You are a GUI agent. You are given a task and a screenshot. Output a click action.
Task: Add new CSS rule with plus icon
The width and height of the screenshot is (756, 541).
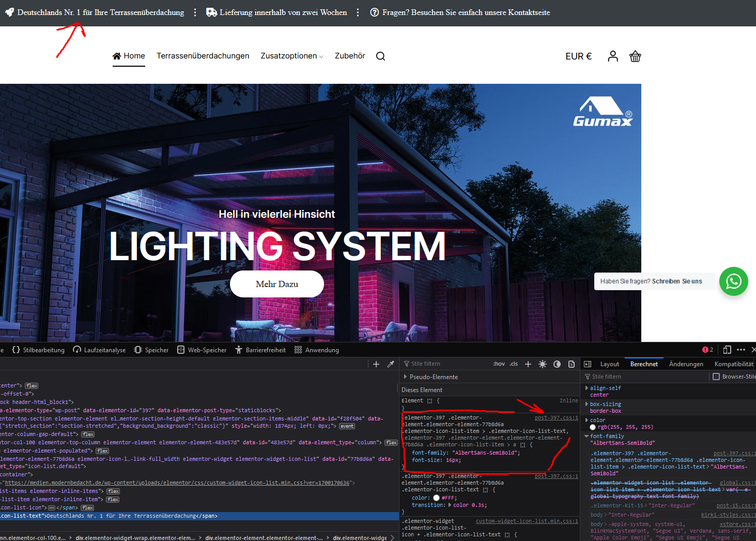point(528,364)
